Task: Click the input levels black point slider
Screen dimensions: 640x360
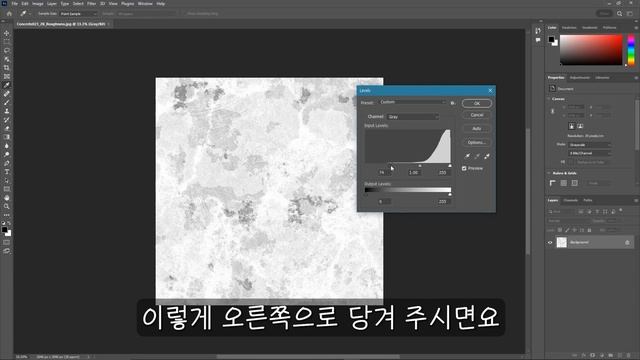Action: pyautogui.click(x=390, y=166)
